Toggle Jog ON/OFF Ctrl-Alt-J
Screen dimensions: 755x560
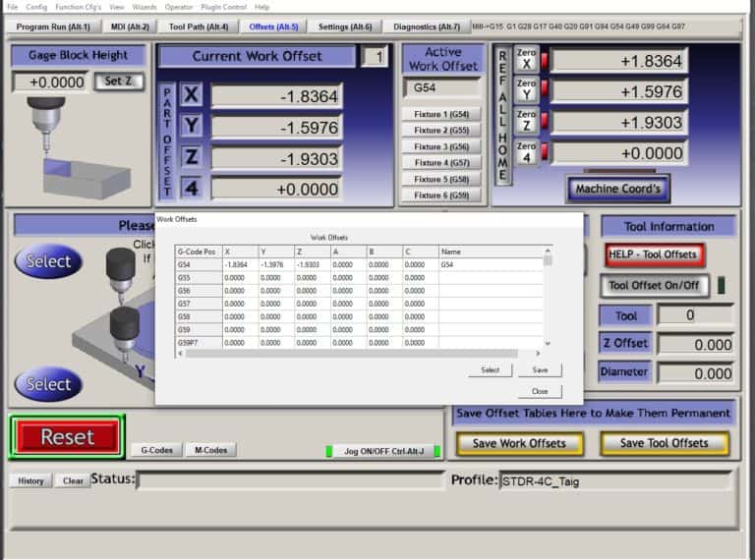[382, 451]
